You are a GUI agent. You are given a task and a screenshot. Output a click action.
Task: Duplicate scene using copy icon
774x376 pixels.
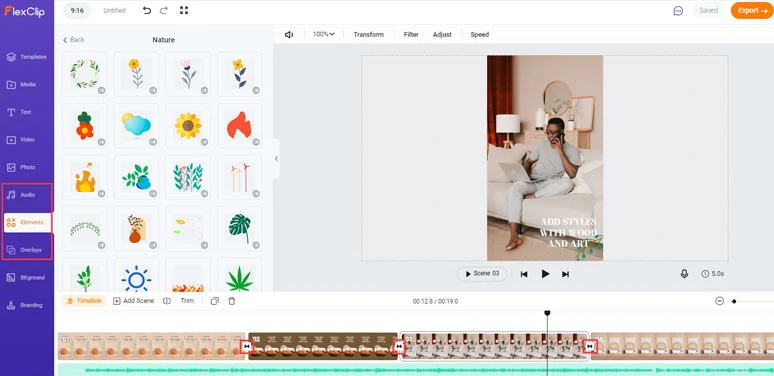(x=214, y=301)
